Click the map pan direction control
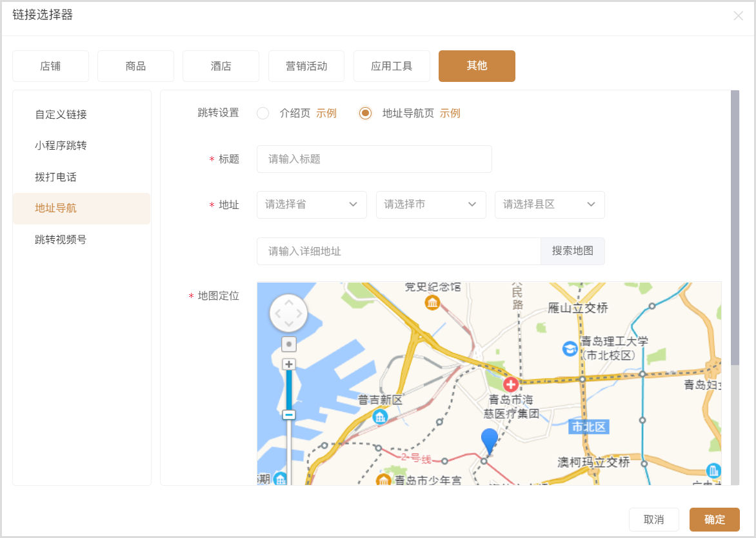The image size is (756, 538). [x=288, y=314]
